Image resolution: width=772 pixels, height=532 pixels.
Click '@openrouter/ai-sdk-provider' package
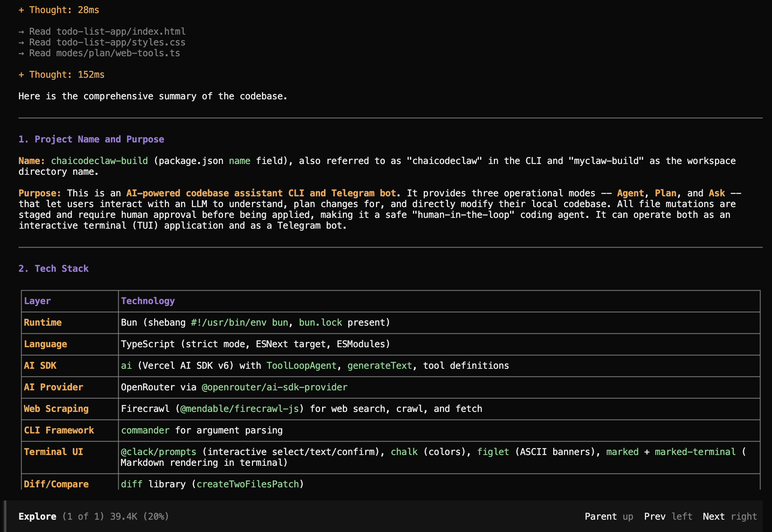275,387
